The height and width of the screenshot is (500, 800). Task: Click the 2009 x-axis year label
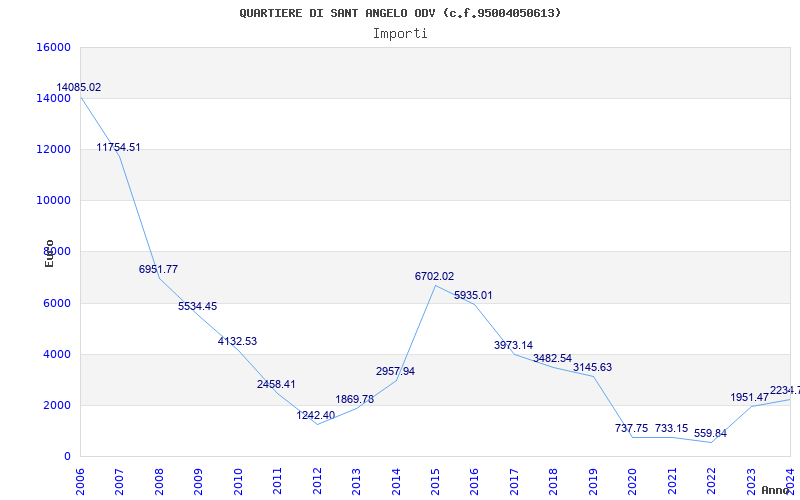[x=198, y=481]
